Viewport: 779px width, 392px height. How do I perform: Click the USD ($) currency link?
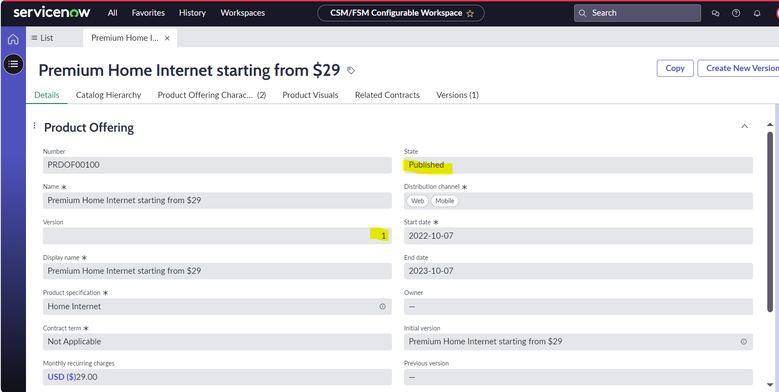[62, 377]
